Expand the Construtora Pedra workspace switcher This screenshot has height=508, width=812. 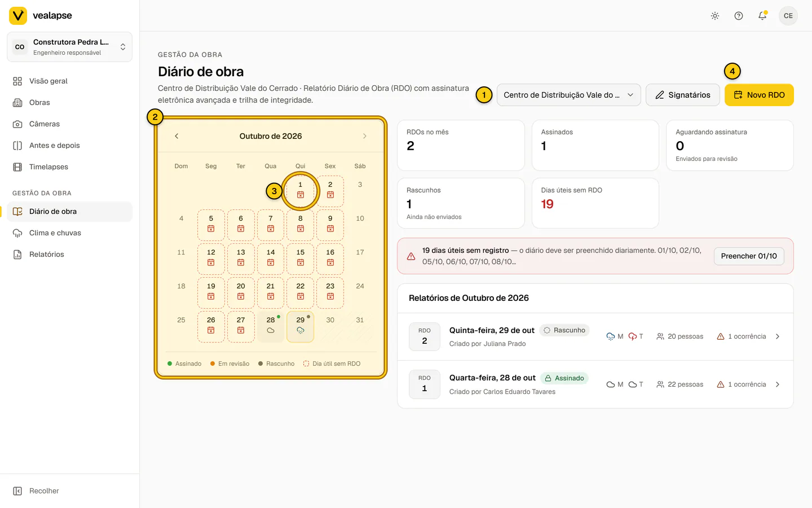(69, 47)
